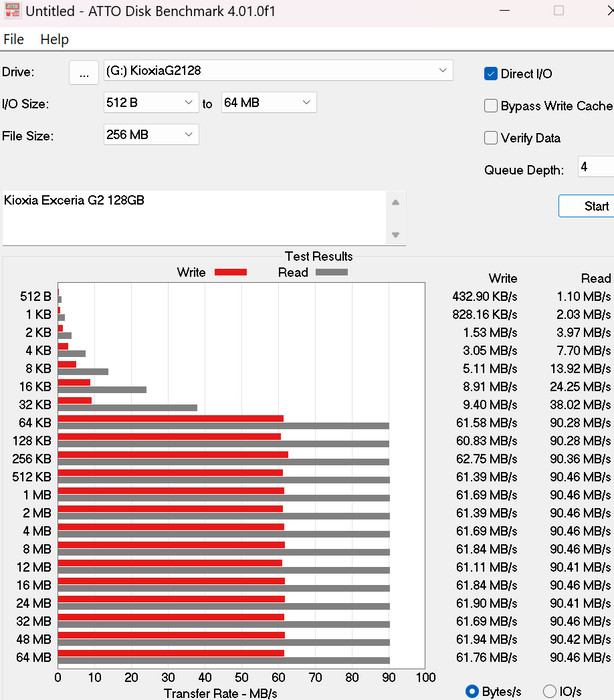This screenshot has width=614, height=700.
Task: Click the gray Read legend swatch
Action: pos(331,272)
